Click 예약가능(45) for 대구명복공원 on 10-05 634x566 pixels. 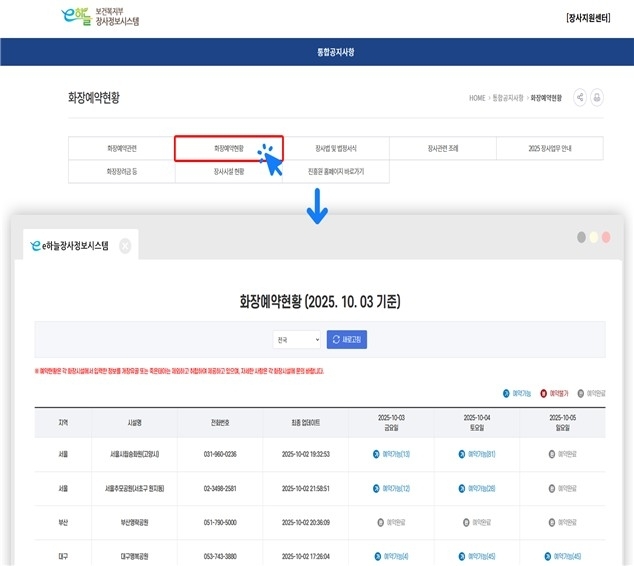tap(561, 556)
